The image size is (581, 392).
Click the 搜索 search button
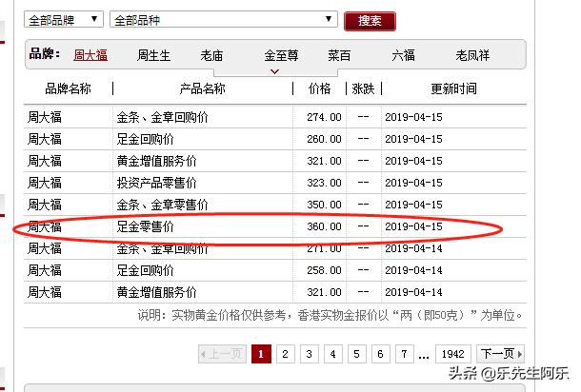point(370,21)
